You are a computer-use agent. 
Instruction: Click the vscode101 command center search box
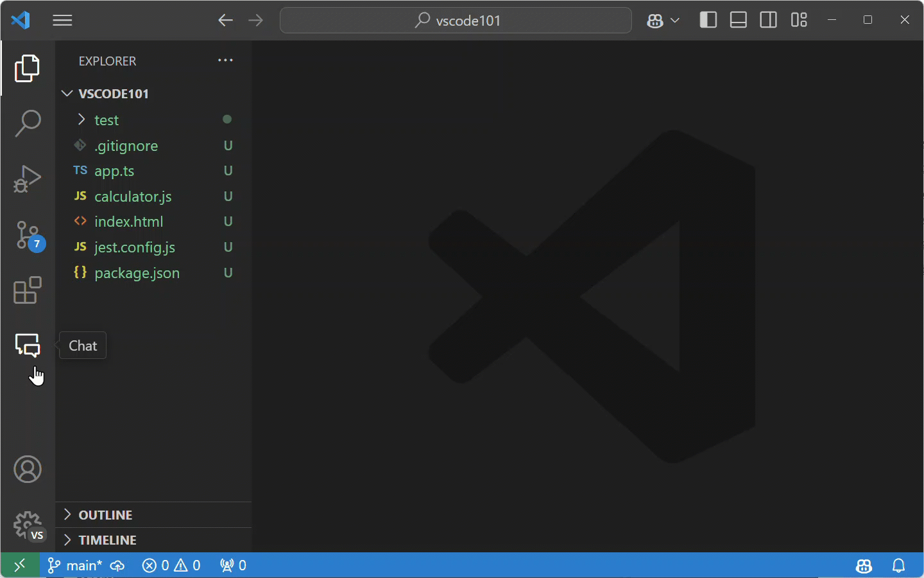point(456,21)
